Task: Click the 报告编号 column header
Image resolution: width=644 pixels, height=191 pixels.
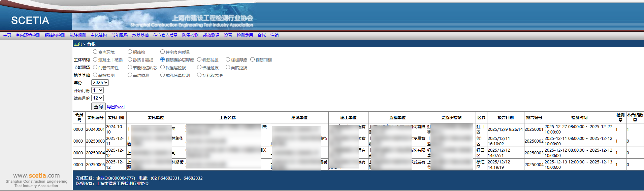Action: point(534,118)
